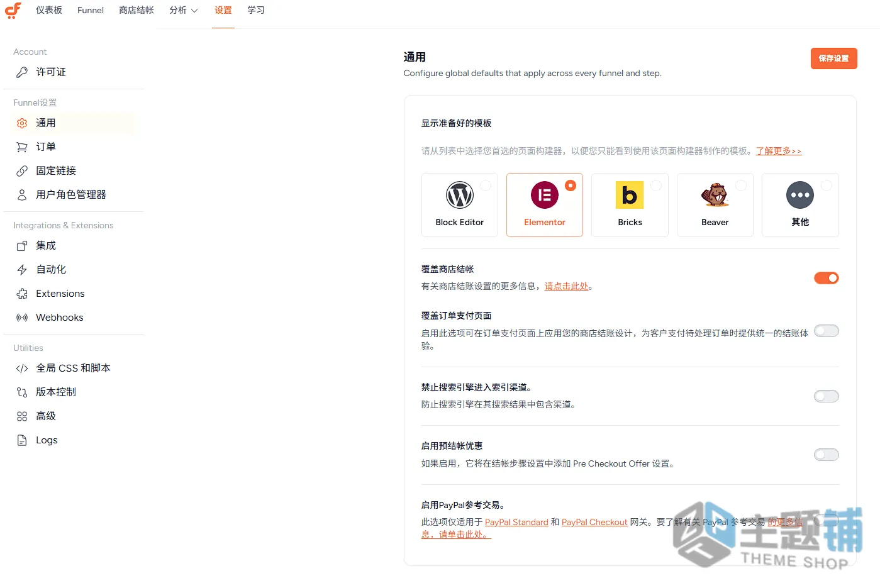Enable the 禁止搜索引擎进入索引渠道 toggle
The width and height of the screenshot is (880, 588).
pyautogui.click(x=827, y=396)
